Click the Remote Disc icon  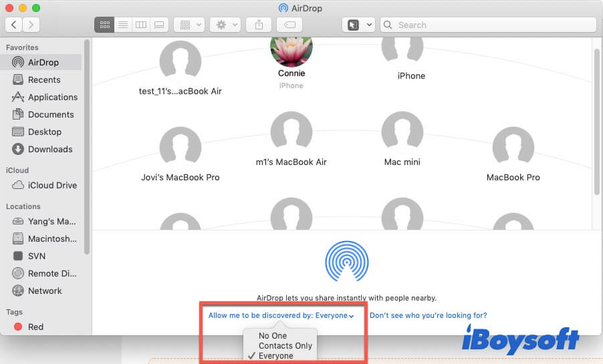click(17, 273)
